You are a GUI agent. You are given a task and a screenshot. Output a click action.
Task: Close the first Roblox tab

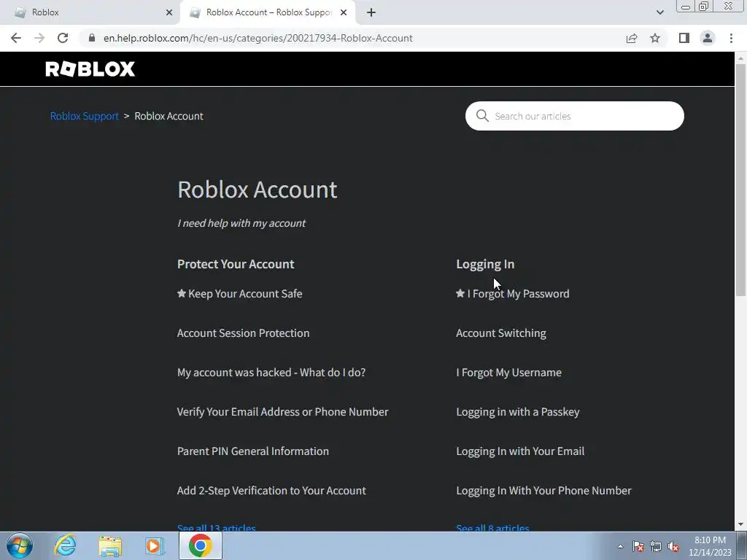click(x=169, y=12)
